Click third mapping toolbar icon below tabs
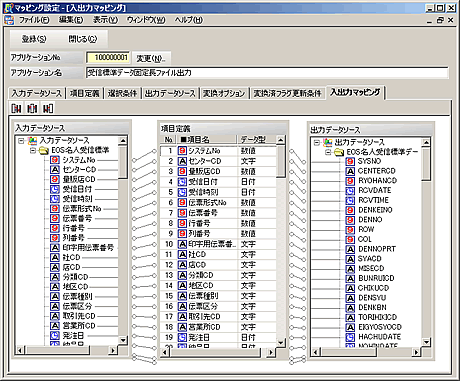This screenshot has height=381, width=460. (x=48, y=108)
